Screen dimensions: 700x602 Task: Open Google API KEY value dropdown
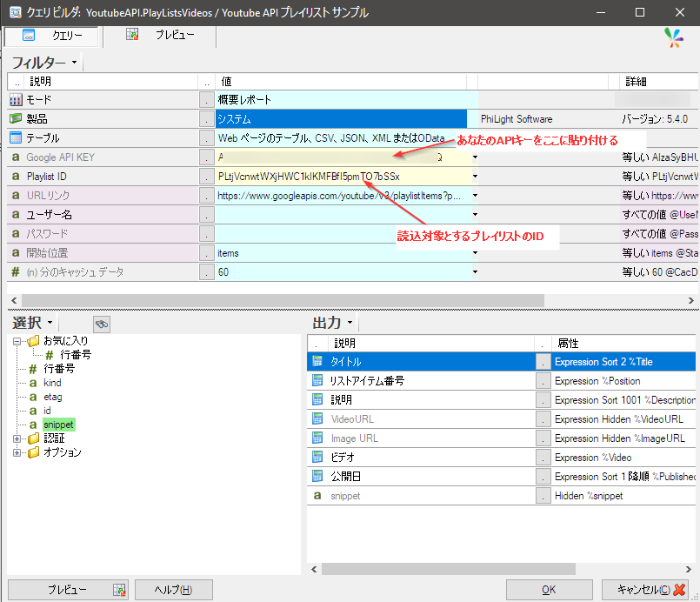click(475, 157)
